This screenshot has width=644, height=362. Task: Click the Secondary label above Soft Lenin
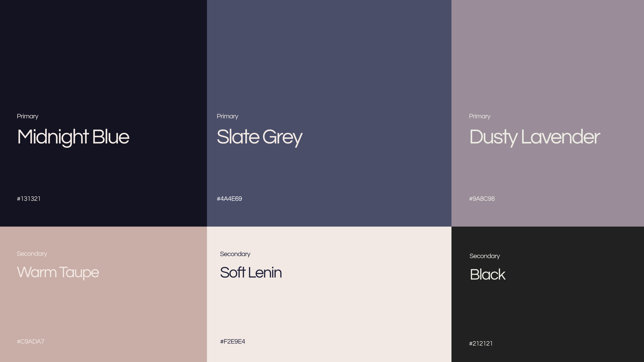(235, 254)
